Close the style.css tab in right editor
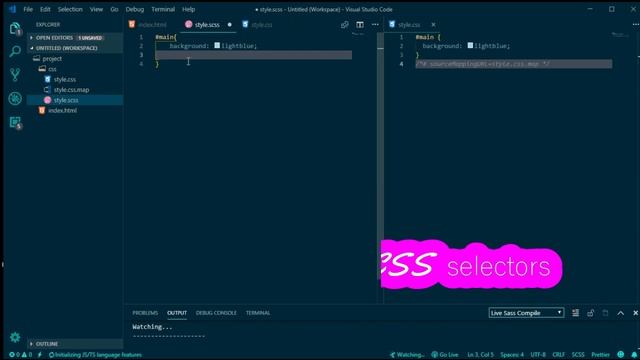Image resolution: width=640 pixels, height=360 pixels. (x=433, y=25)
